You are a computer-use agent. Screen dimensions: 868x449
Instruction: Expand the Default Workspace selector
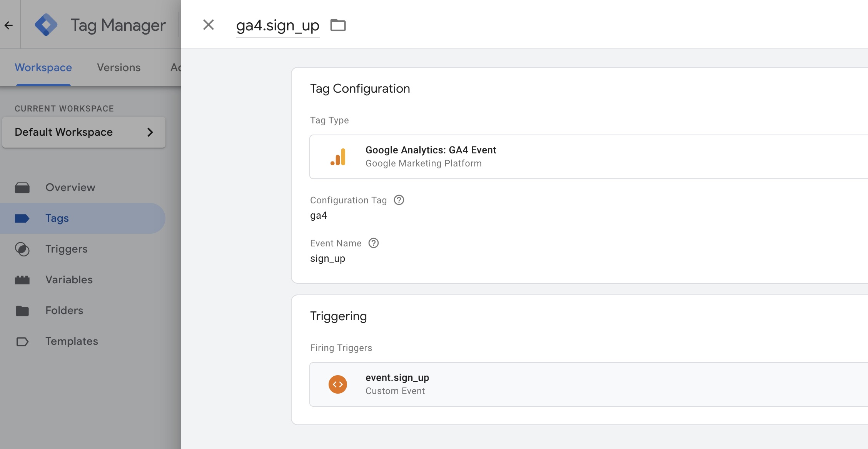pos(84,132)
